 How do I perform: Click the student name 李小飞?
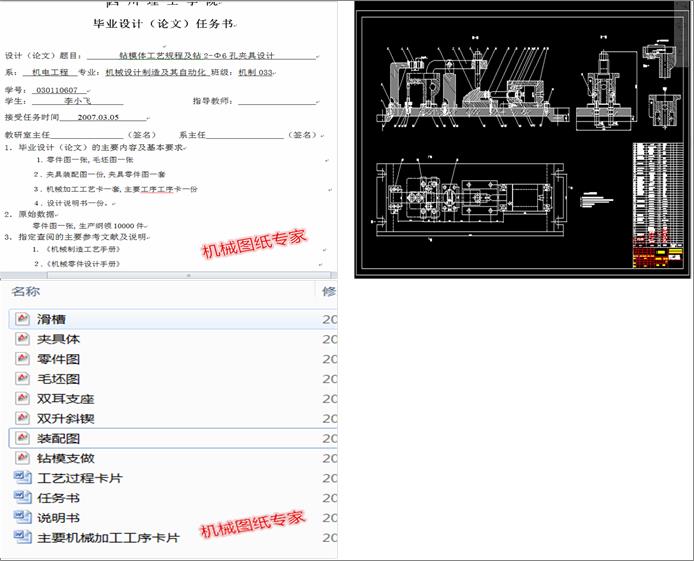point(78,101)
